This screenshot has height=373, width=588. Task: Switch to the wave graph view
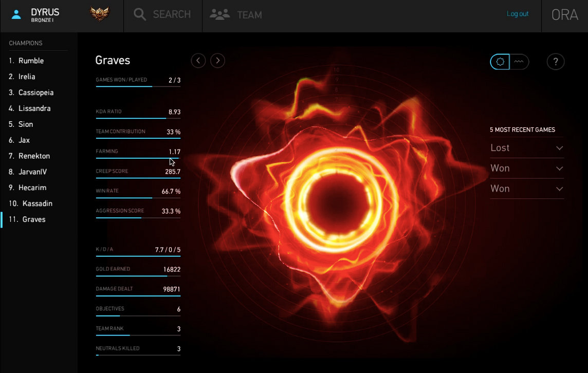(x=519, y=62)
